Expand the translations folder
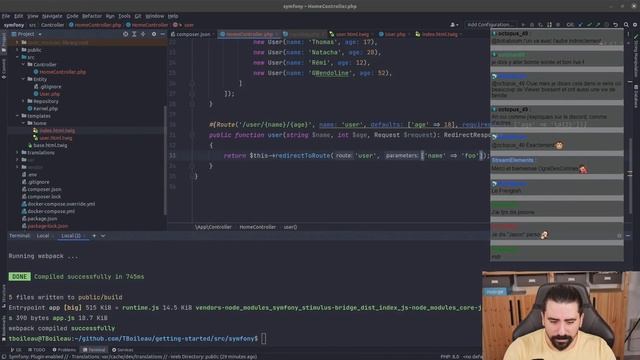The height and width of the screenshot is (360, 640). click(x=18, y=153)
